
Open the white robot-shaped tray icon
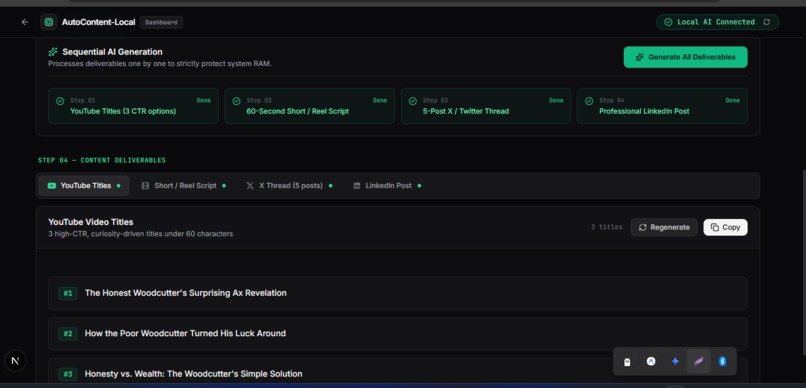click(627, 362)
